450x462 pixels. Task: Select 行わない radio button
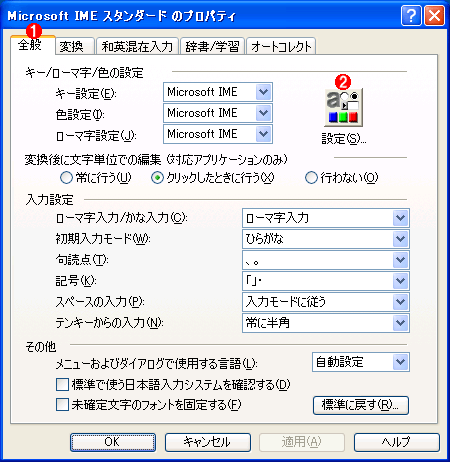click(x=311, y=178)
